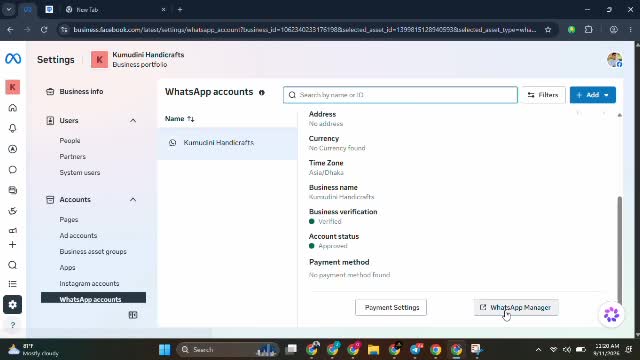640x360 pixels.
Task: Show hidden system tray icons
Action: pos(538,350)
